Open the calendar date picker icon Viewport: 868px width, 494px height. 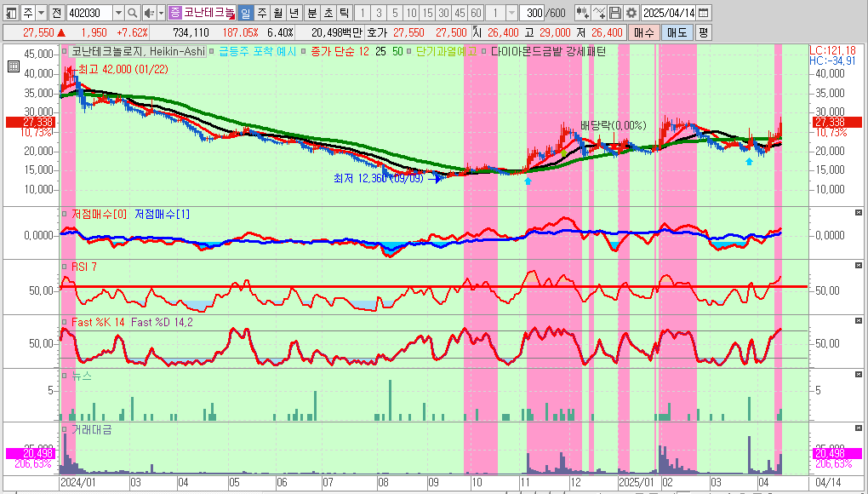[702, 13]
